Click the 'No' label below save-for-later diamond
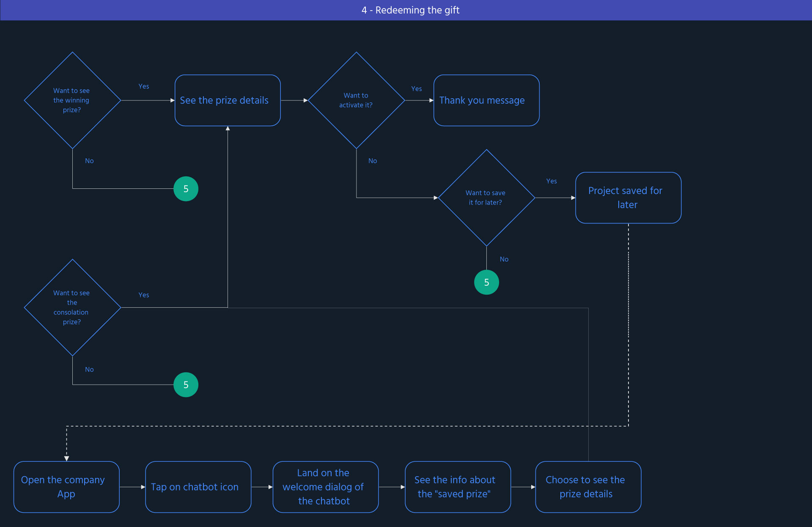The height and width of the screenshot is (527, 812). 504,259
